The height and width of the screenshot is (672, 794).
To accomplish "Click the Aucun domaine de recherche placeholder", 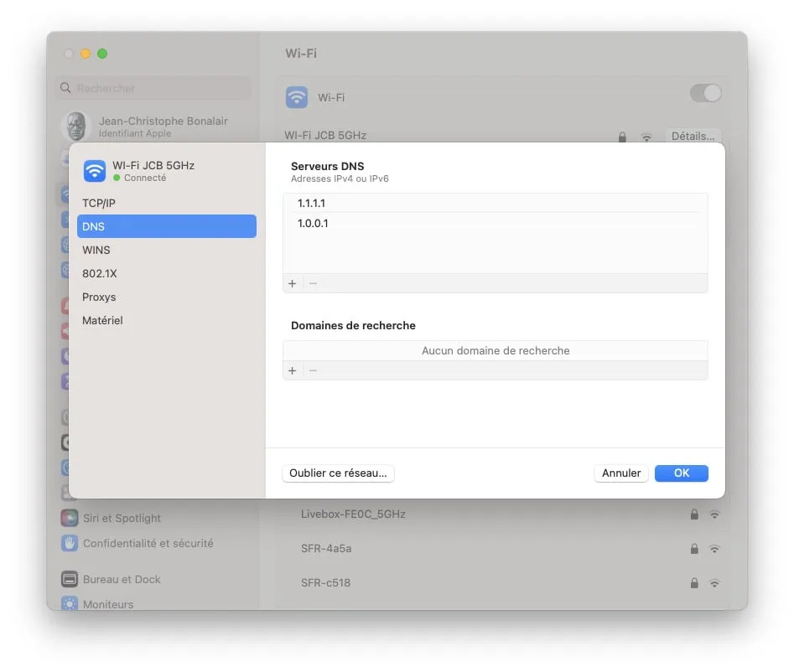I will [x=496, y=351].
